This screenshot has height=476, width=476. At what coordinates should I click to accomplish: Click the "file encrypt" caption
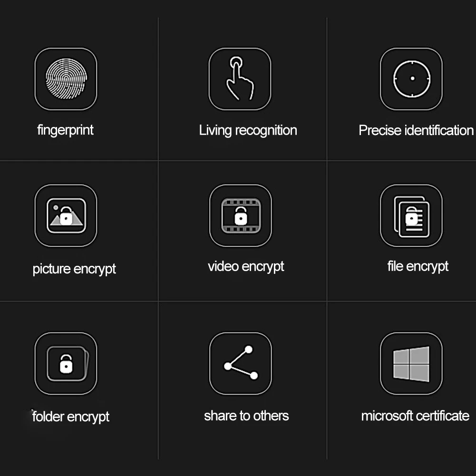click(418, 267)
